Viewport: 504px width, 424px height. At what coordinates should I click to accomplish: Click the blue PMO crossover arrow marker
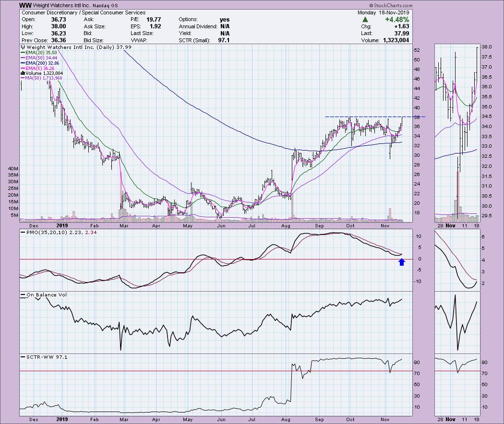[402, 262]
